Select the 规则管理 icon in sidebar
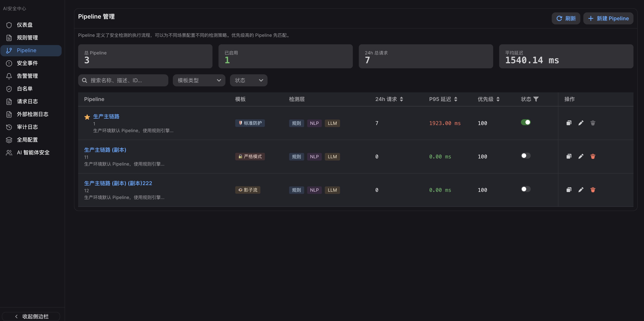 coord(9,38)
